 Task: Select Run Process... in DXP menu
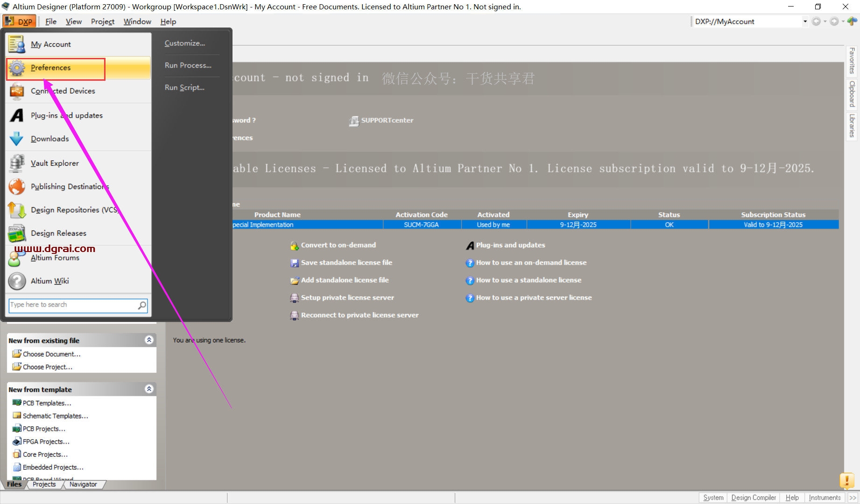click(x=188, y=65)
